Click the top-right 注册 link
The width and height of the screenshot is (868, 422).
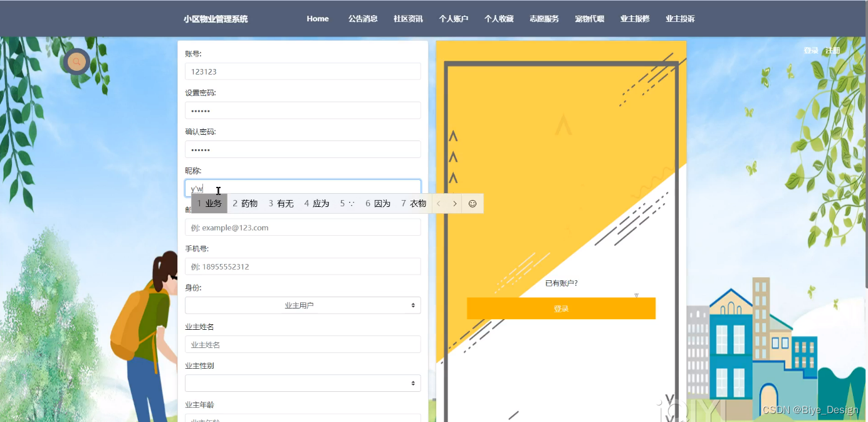click(832, 51)
